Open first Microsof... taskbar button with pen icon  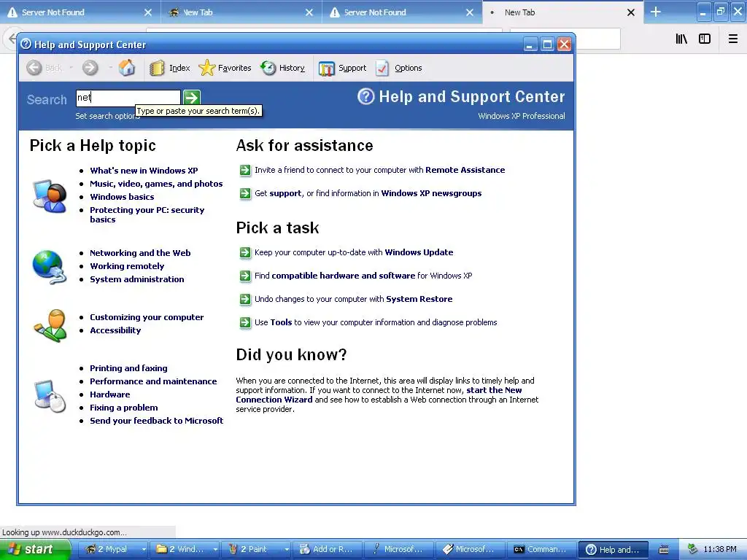click(399, 550)
